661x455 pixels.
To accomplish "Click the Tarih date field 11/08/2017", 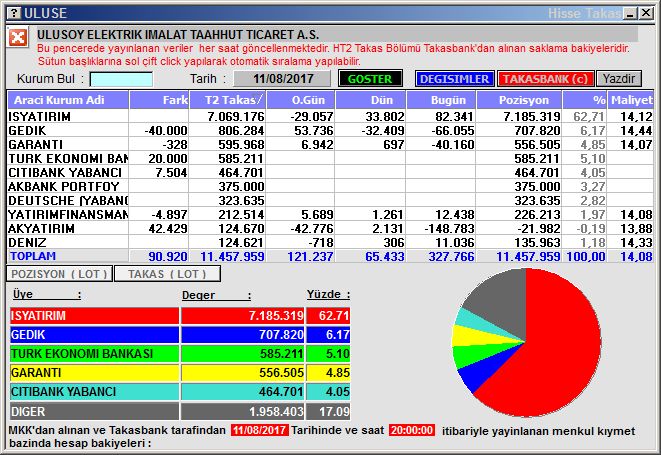I will [x=282, y=79].
